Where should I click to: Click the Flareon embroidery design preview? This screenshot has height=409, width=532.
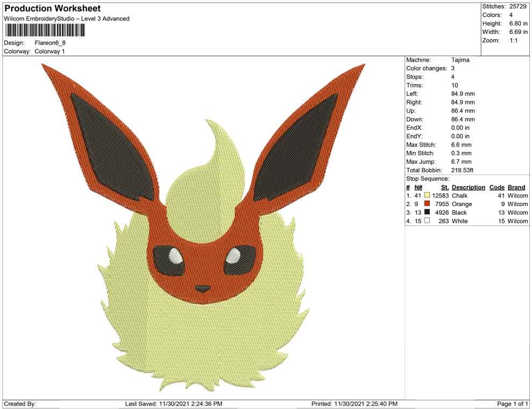click(203, 227)
